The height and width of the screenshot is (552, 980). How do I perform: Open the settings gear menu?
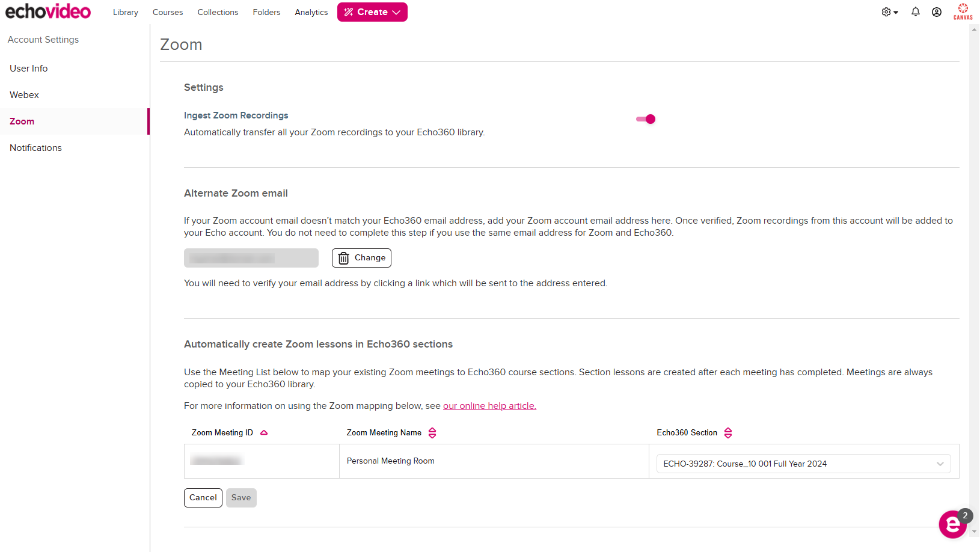[890, 12]
